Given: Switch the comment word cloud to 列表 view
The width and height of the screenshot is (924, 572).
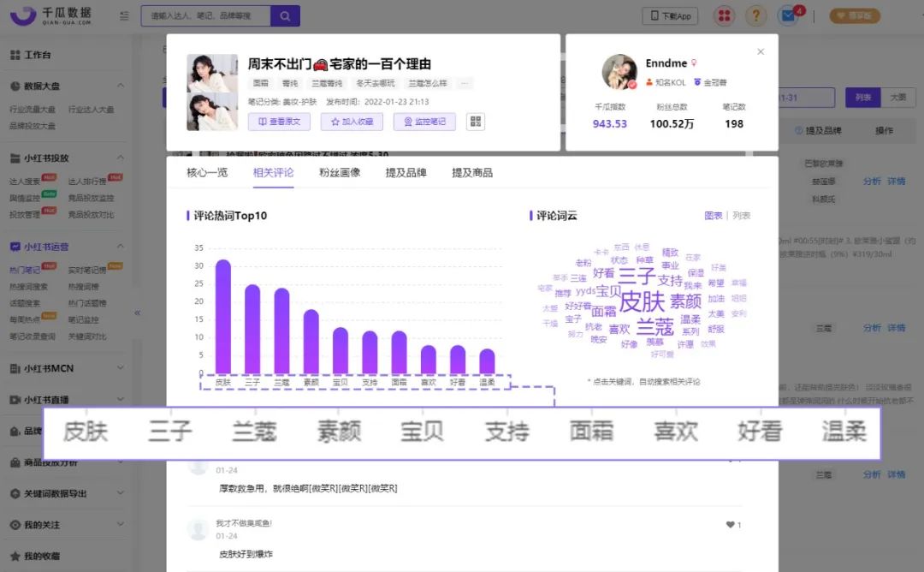Looking at the screenshot, I should 741,215.
